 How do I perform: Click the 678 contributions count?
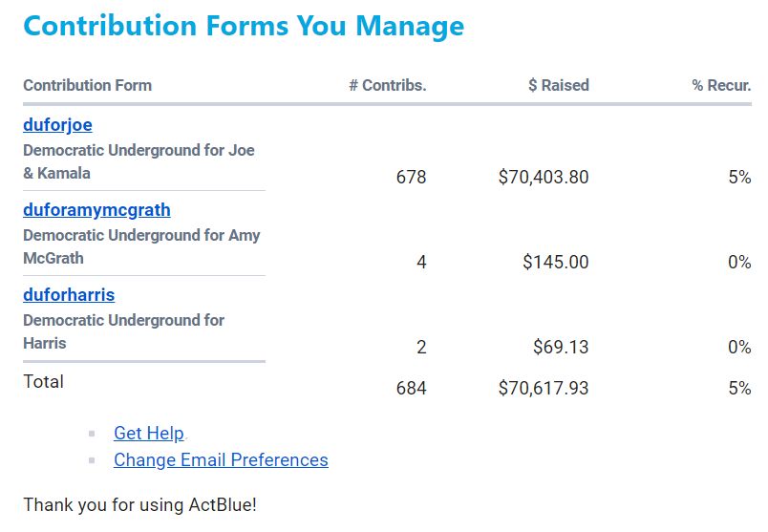[x=411, y=177]
